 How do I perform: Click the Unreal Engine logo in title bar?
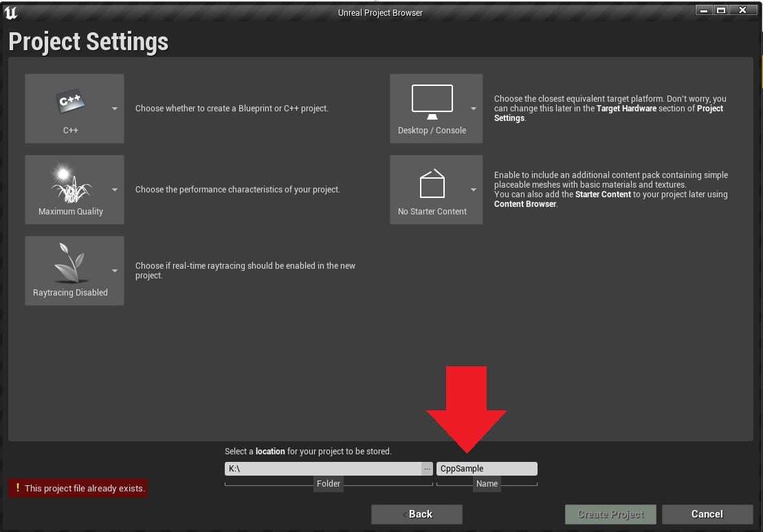[11, 12]
